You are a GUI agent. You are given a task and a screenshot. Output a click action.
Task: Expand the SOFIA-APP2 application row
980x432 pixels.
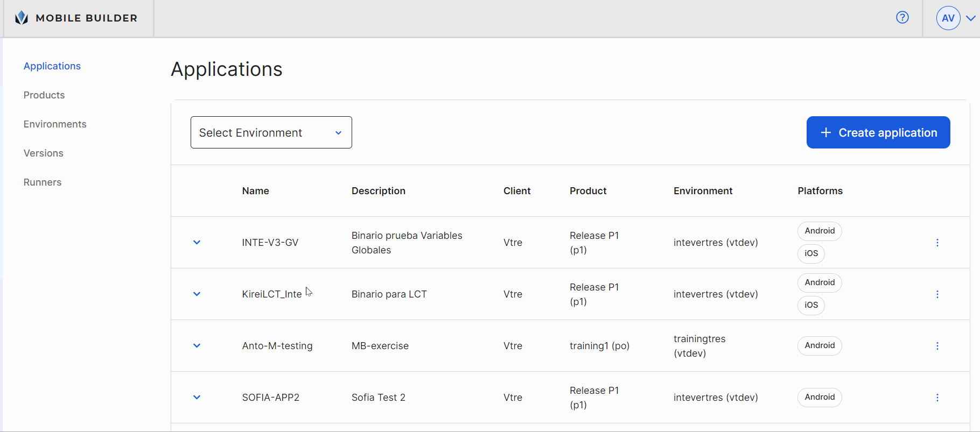197,398
